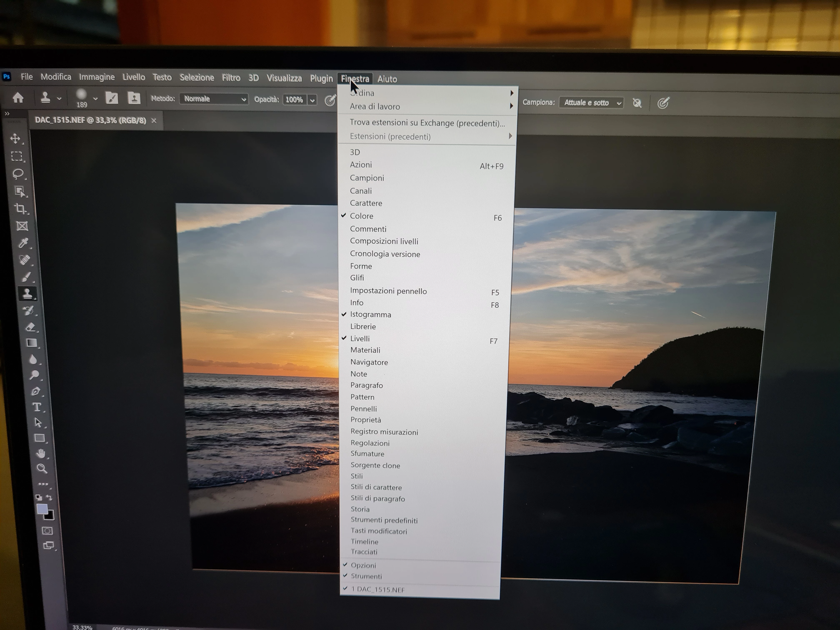Select the Crop tool
The image size is (840, 630).
pyautogui.click(x=20, y=209)
